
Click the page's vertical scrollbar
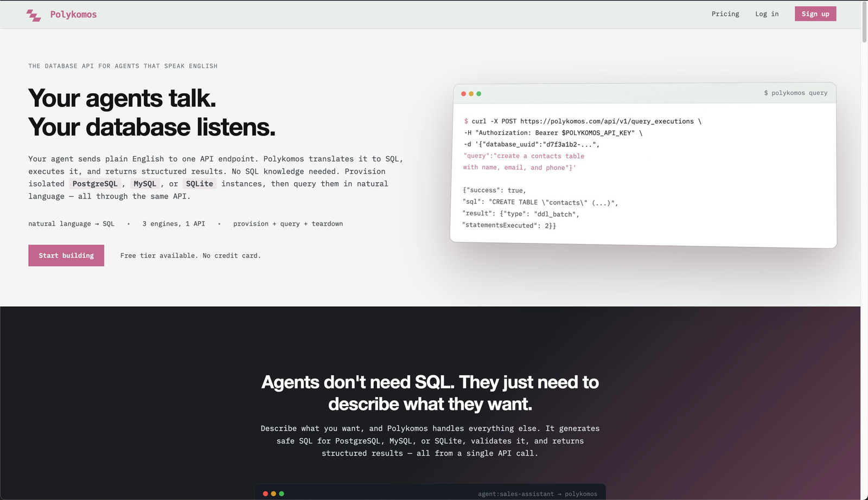click(x=864, y=22)
